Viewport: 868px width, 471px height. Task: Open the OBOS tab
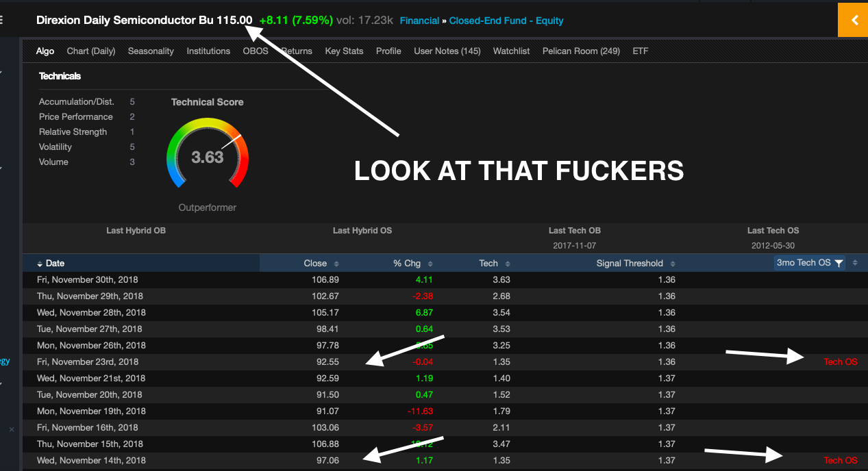[256, 51]
